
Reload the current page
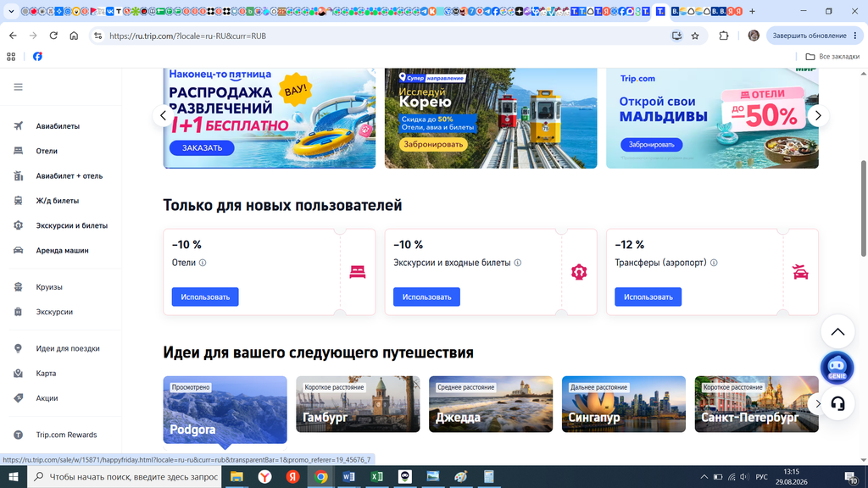tap(53, 36)
